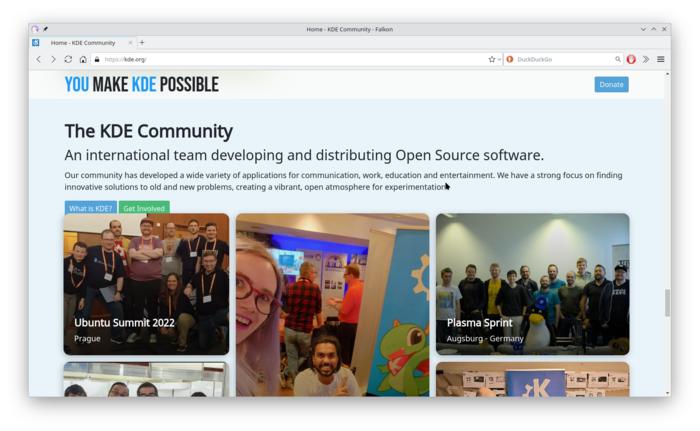Go forward to next page
700x431 pixels.
(53, 59)
